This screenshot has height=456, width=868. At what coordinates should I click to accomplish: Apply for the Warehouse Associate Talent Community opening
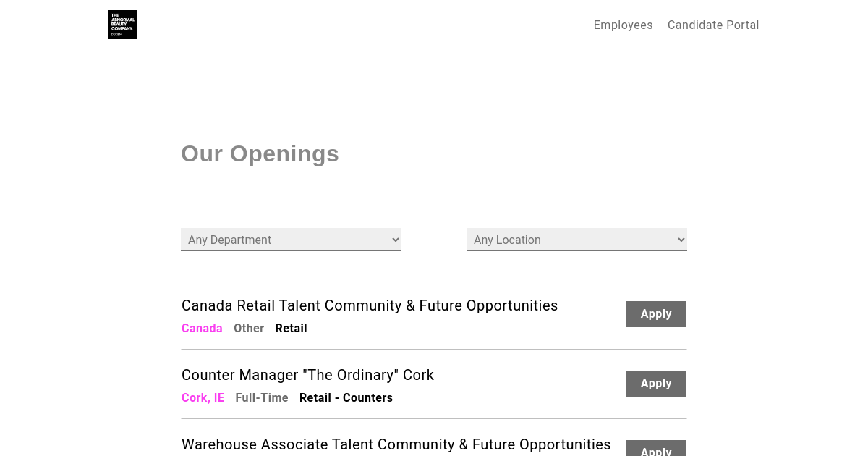(656, 450)
